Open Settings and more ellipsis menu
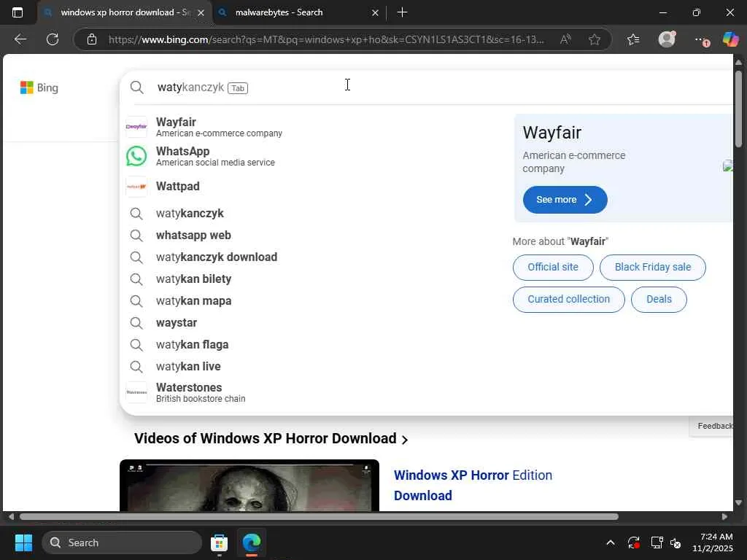Screen dimensions: 747x560 (x=701, y=40)
